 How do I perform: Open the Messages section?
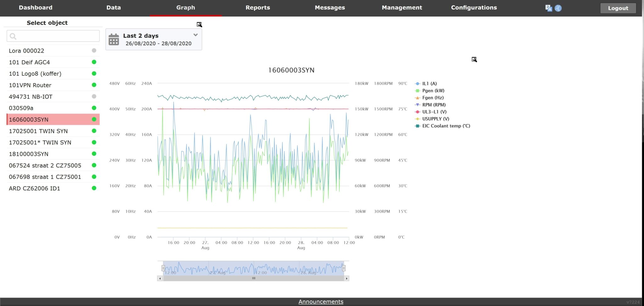pyautogui.click(x=330, y=8)
